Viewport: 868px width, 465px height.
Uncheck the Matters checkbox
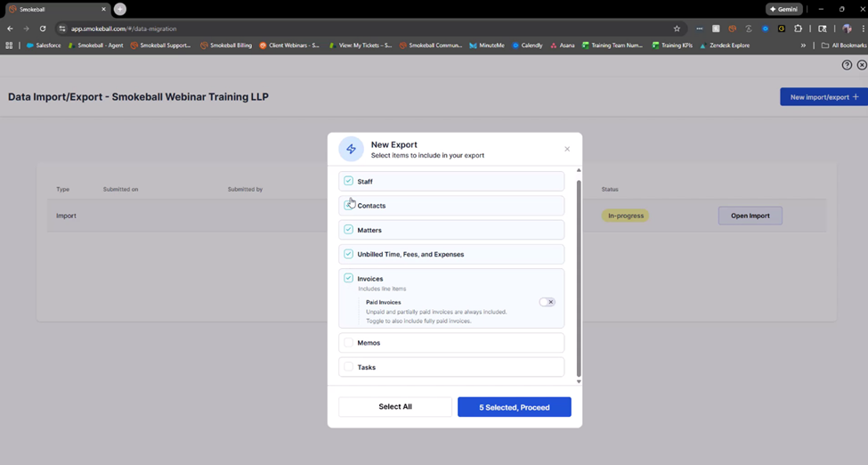[x=349, y=230]
